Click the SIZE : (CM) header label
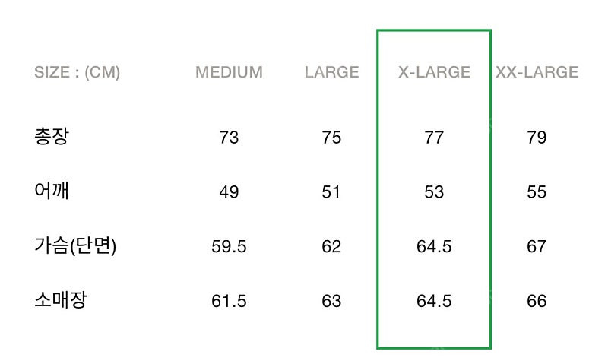Screen dimensions: 608x364 (77, 73)
